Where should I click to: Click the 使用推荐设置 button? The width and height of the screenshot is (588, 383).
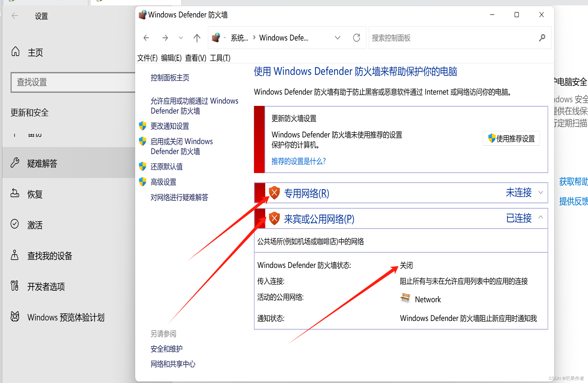(511, 138)
